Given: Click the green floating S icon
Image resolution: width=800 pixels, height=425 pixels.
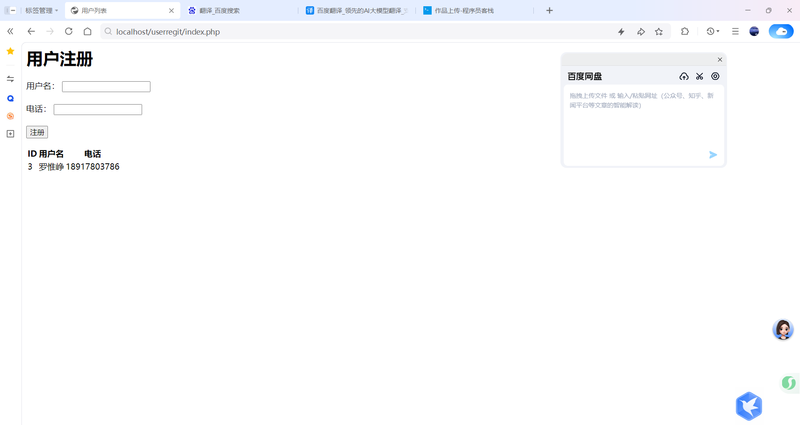Looking at the screenshot, I should [x=789, y=383].
